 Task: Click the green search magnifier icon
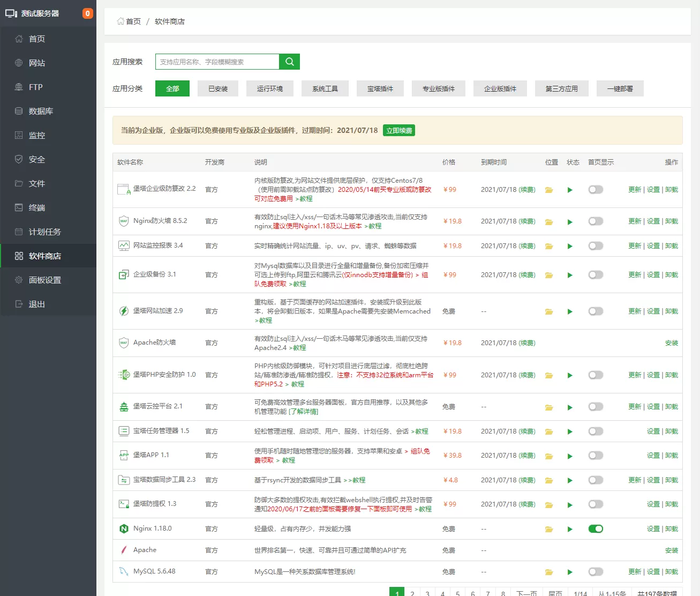click(x=289, y=62)
